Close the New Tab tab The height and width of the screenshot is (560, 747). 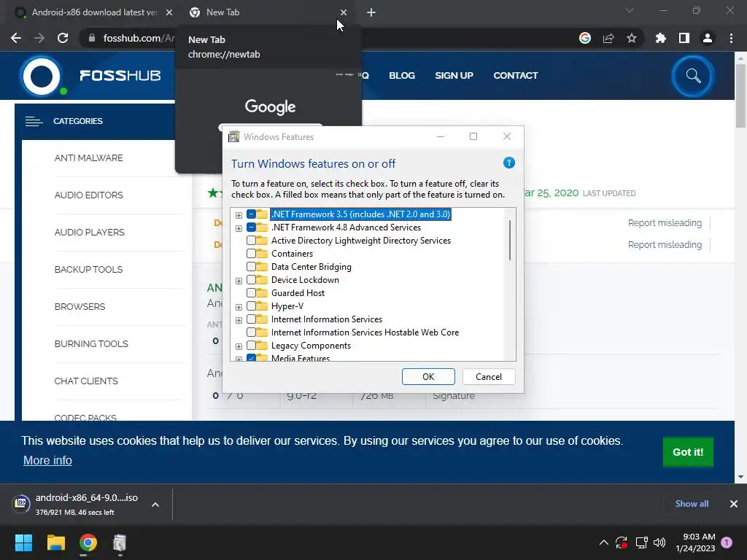344,12
